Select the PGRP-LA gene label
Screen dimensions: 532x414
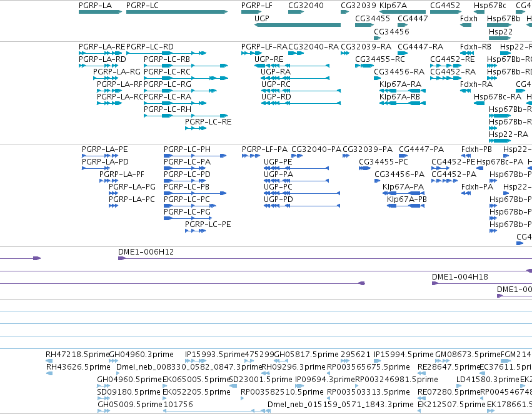coord(95,6)
